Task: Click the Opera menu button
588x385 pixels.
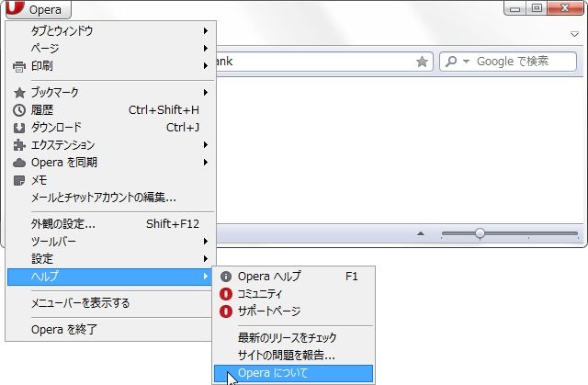Action: pos(39,9)
